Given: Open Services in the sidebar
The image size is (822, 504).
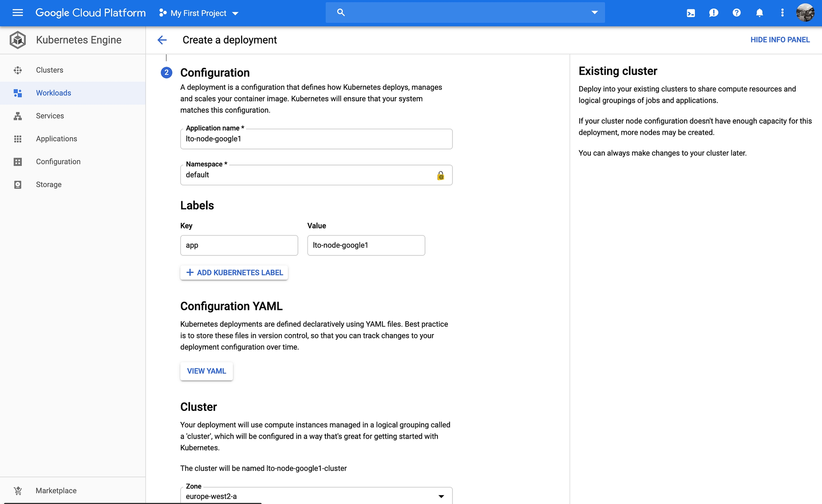Looking at the screenshot, I should tap(73, 116).
